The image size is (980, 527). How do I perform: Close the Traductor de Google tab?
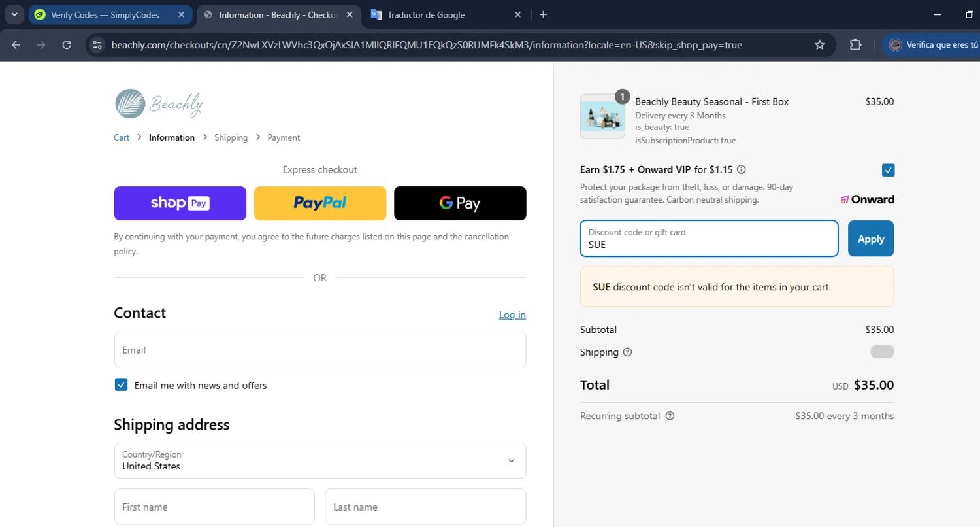[518, 14]
